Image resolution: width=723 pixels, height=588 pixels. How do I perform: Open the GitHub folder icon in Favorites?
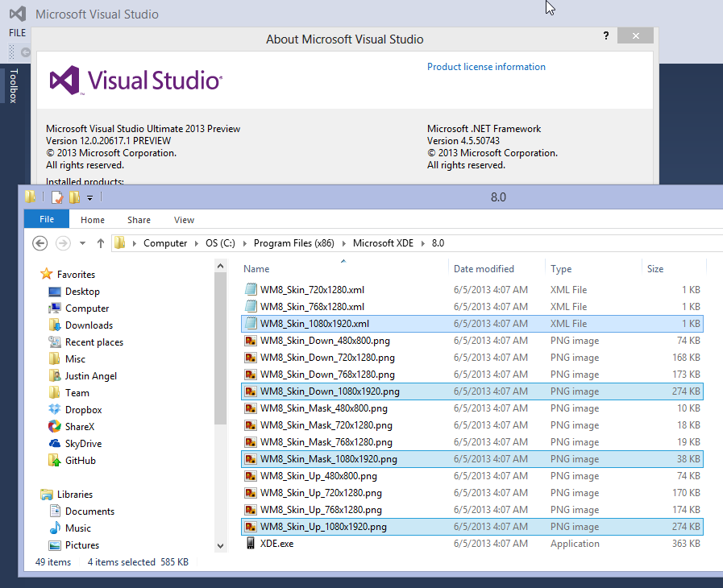pyautogui.click(x=55, y=460)
